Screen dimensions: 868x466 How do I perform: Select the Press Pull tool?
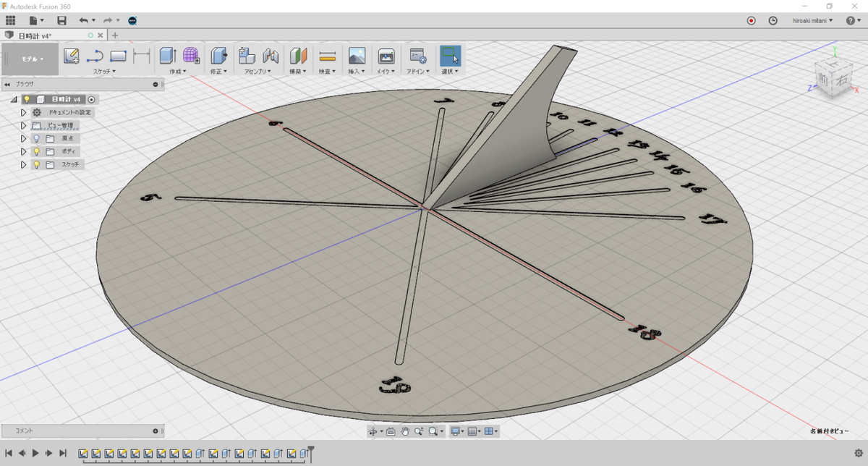click(218, 56)
